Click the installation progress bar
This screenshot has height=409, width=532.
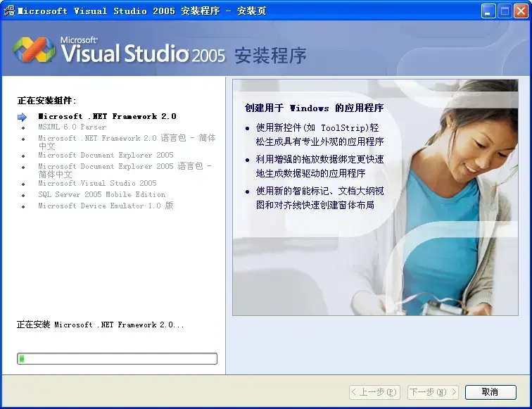[117, 358]
